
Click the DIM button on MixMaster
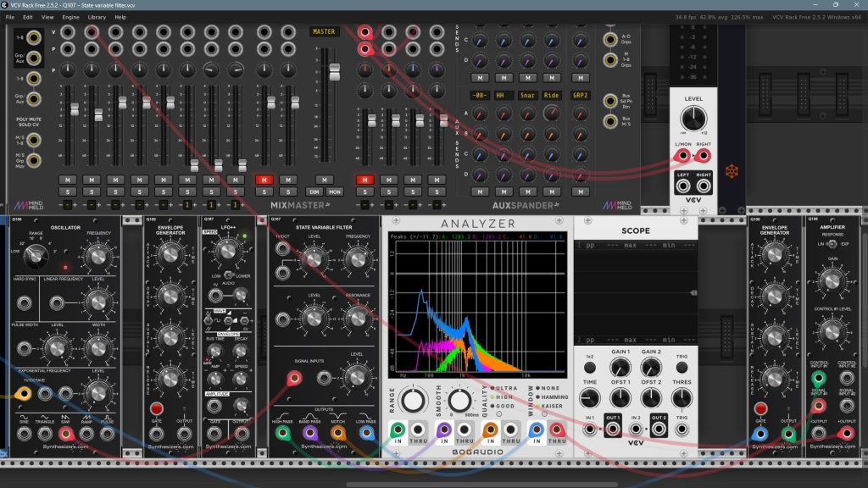[x=314, y=192]
